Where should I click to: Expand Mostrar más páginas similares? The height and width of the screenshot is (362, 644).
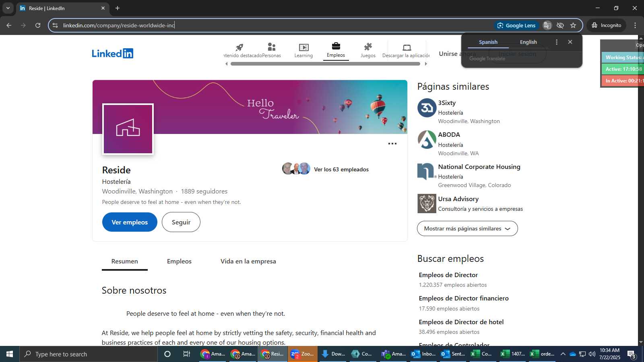click(x=467, y=228)
